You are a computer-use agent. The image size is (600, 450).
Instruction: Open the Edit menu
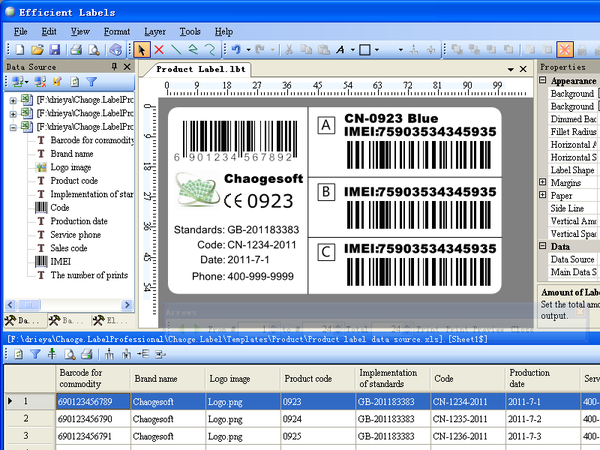coord(49,31)
